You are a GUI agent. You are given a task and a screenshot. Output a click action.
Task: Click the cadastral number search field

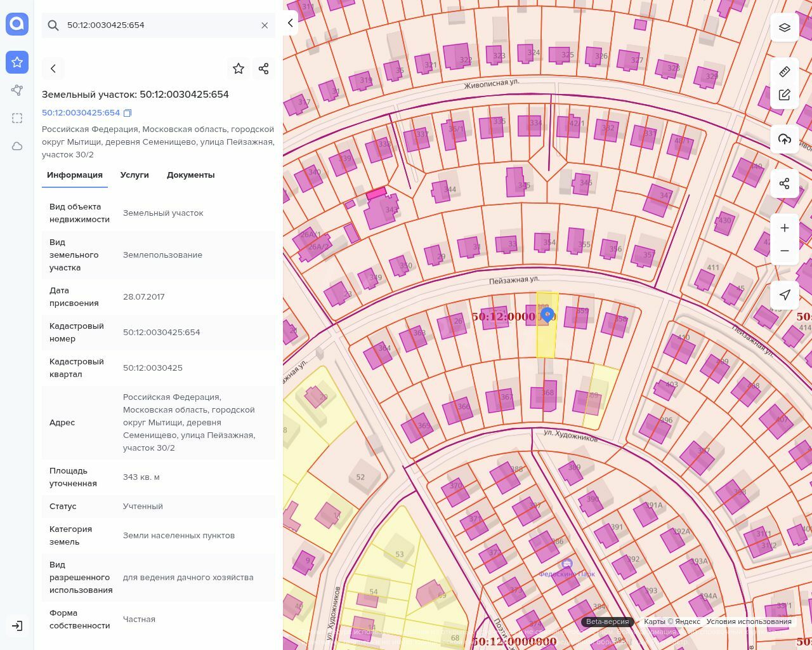tap(159, 25)
